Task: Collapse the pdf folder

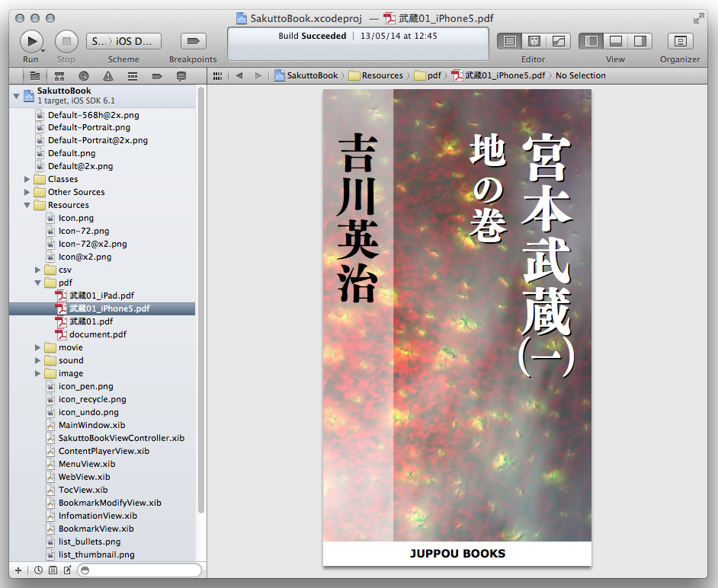Action: [37, 283]
